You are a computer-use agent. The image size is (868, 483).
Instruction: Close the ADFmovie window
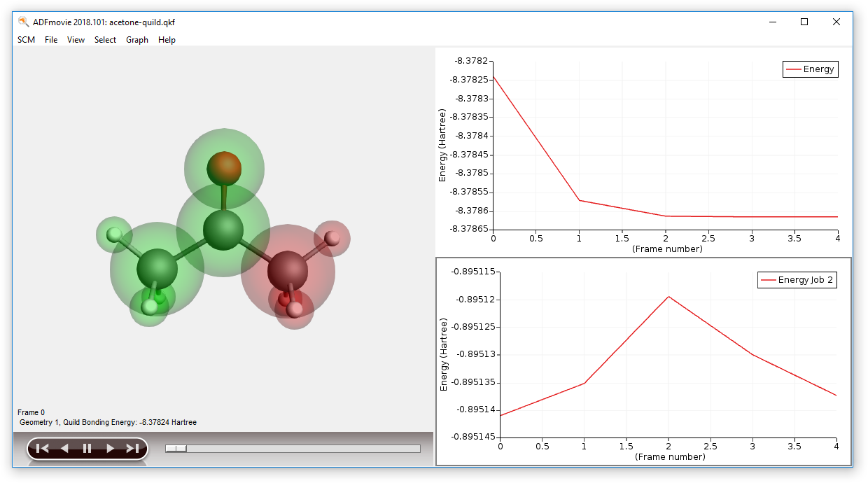(836, 22)
